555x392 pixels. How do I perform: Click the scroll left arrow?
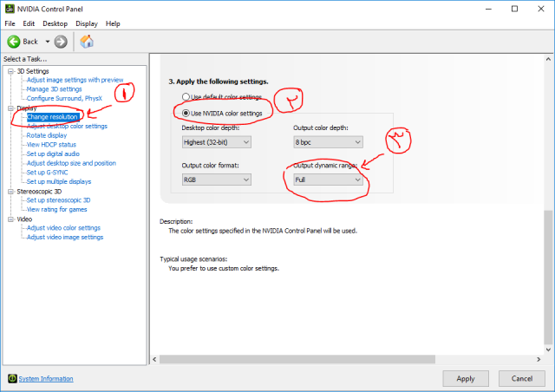pos(154,359)
